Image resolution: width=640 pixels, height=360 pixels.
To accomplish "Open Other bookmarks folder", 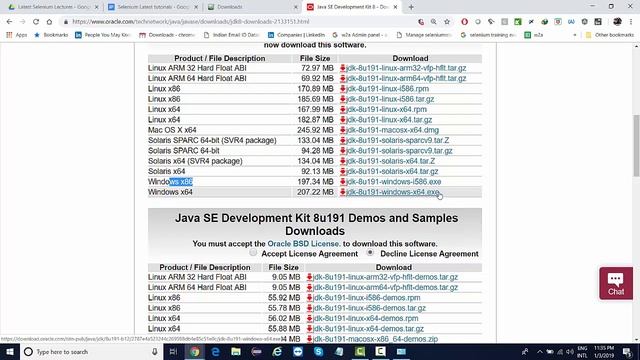I will pyautogui.click(x=609, y=35).
